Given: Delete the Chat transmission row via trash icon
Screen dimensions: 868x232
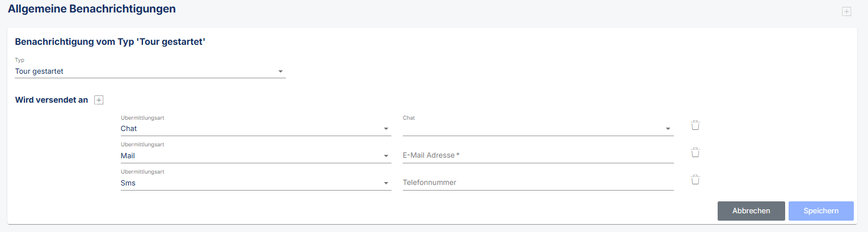Looking at the screenshot, I should [x=695, y=125].
